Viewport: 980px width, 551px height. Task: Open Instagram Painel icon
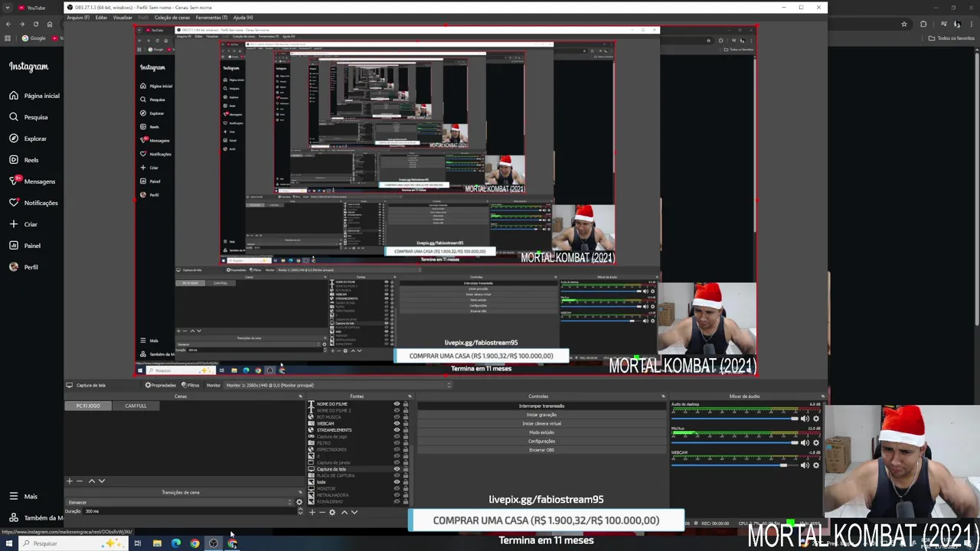pos(14,246)
